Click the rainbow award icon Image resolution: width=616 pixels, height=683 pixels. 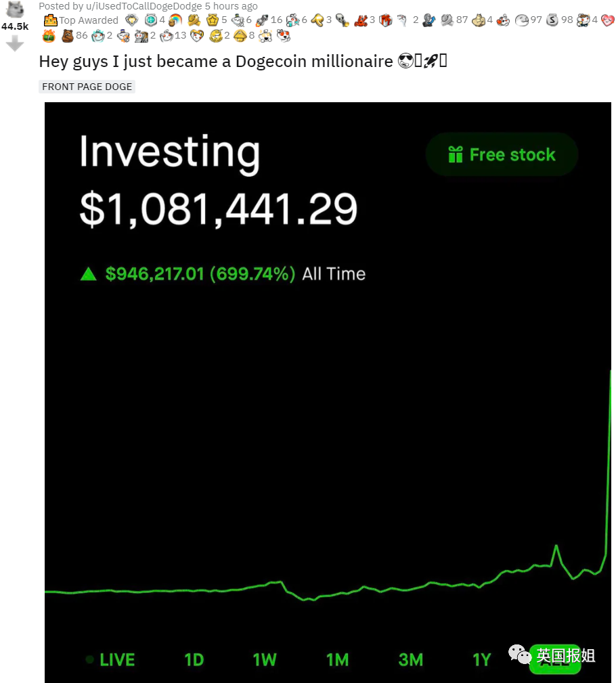point(175,20)
